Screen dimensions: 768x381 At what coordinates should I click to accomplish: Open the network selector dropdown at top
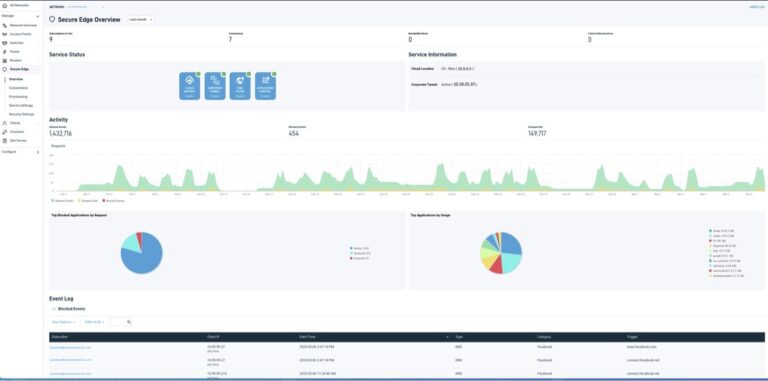[86, 7]
